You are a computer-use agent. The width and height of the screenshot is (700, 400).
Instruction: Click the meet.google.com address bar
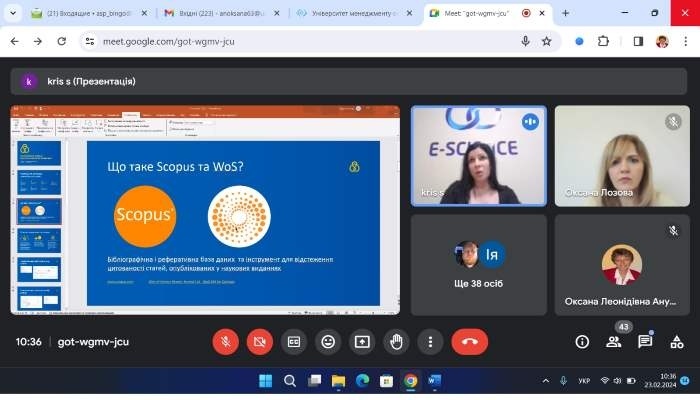tap(300, 41)
